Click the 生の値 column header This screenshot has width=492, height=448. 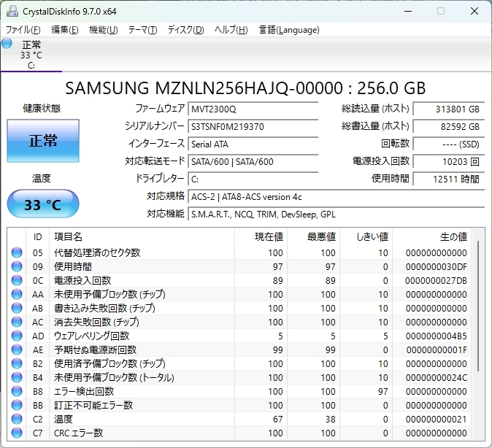pyautogui.click(x=431, y=237)
